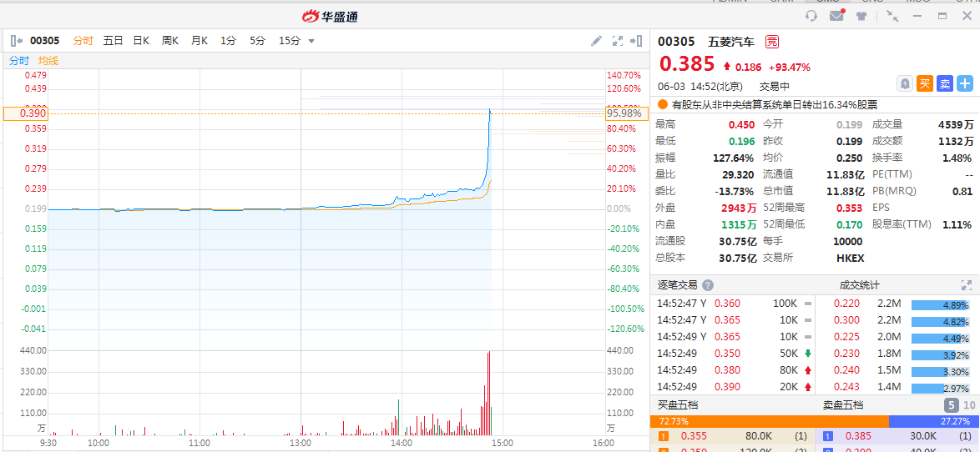Switch to the 5分 chart tab
980x452 pixels.
[257, 41]
